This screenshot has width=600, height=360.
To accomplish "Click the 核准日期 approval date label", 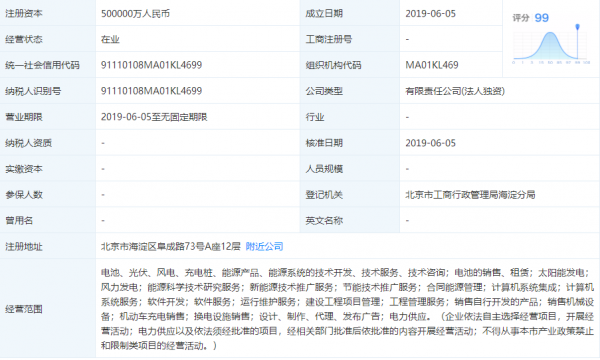I will coord(324,143).
